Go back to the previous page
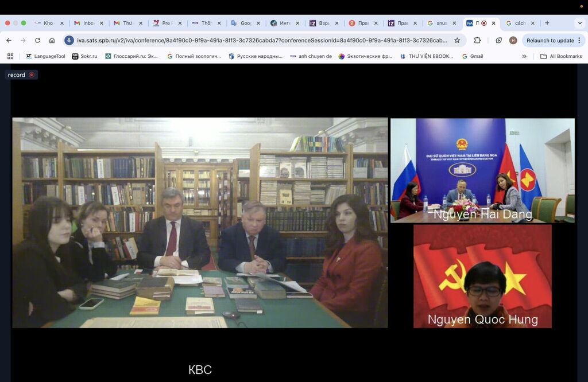This screenshot has width=588, height=382. [x=9, y=40]
